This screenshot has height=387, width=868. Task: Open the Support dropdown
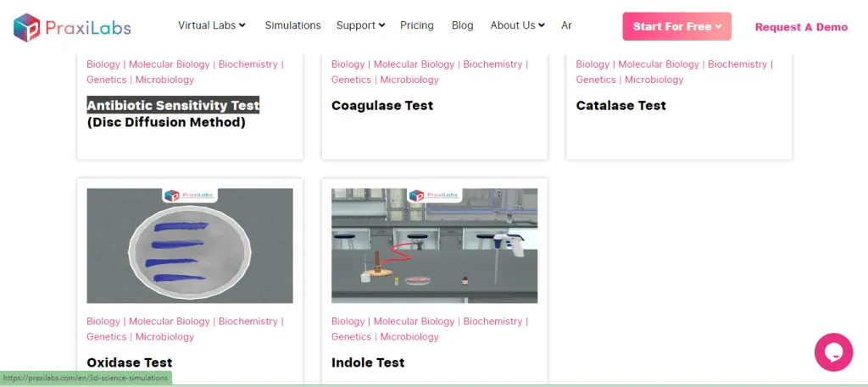360,25
